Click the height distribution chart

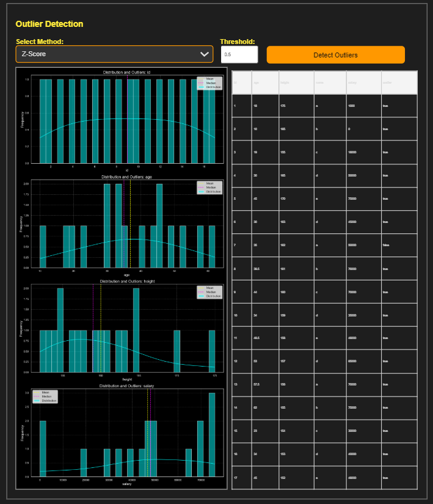coord(127,329)
